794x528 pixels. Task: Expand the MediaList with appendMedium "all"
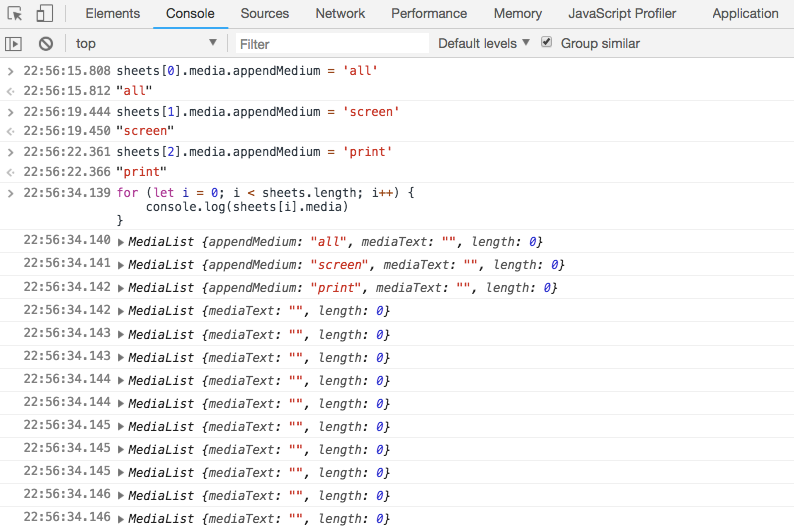point(122,242)
